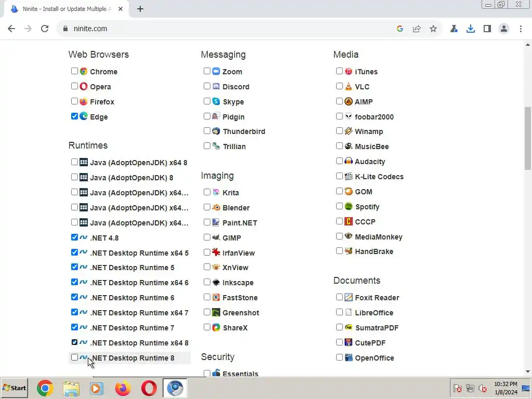The height and width of the screenshot is (399, 532).
Task: Click the Audacity headphones icon
Action: [349, 161]
